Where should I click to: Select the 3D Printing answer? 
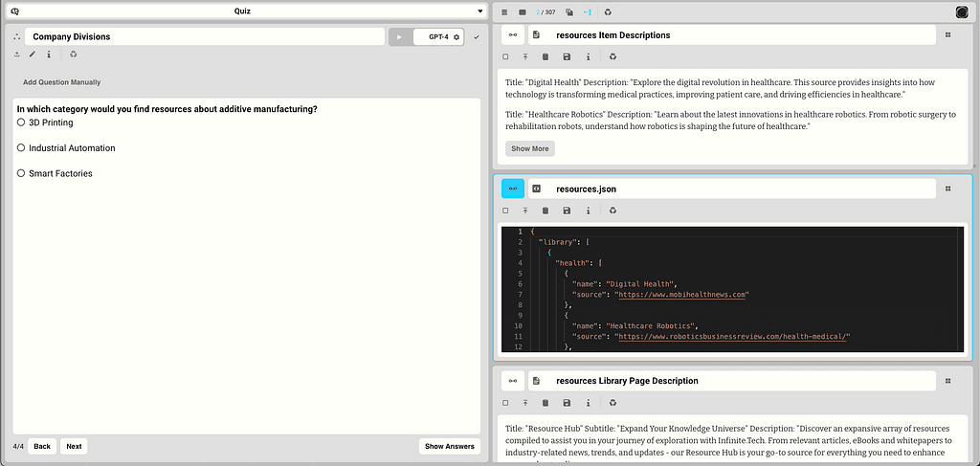pos(21,122)
